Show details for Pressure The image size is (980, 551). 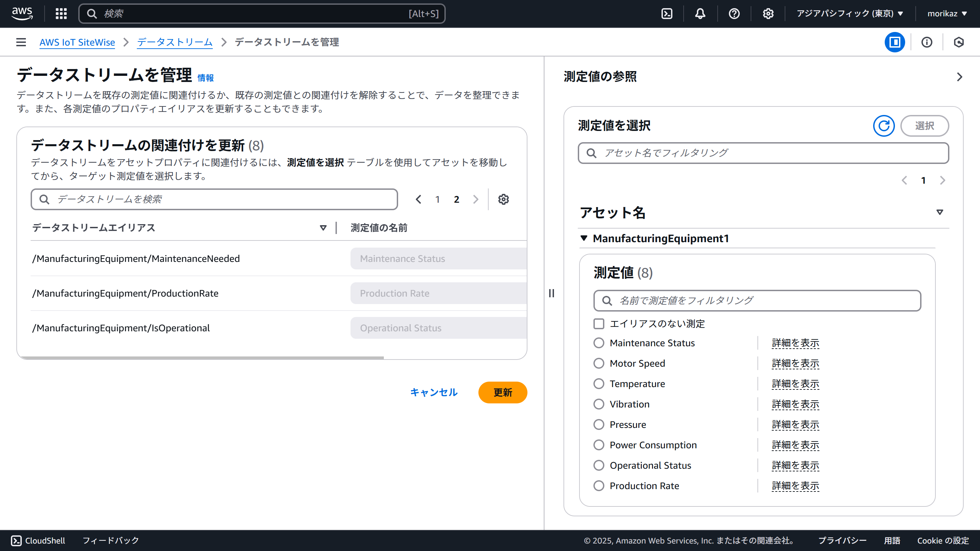click(x=796, y=424)
